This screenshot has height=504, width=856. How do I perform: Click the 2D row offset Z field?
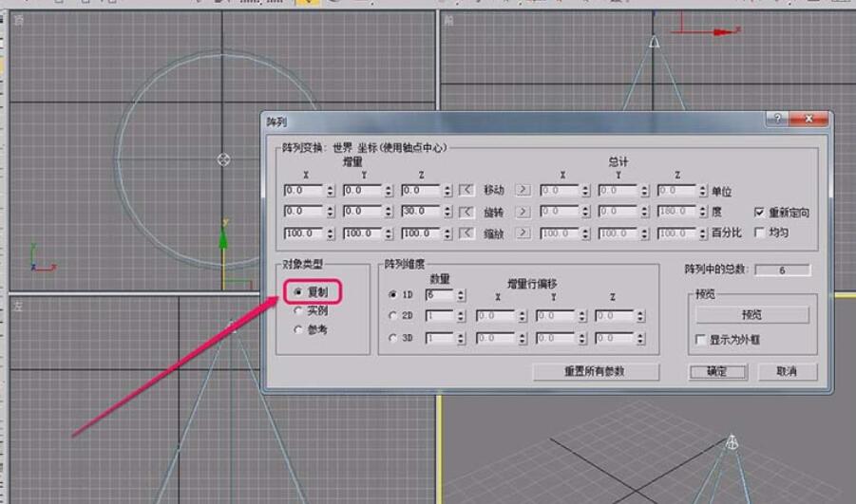coord(615,316)
